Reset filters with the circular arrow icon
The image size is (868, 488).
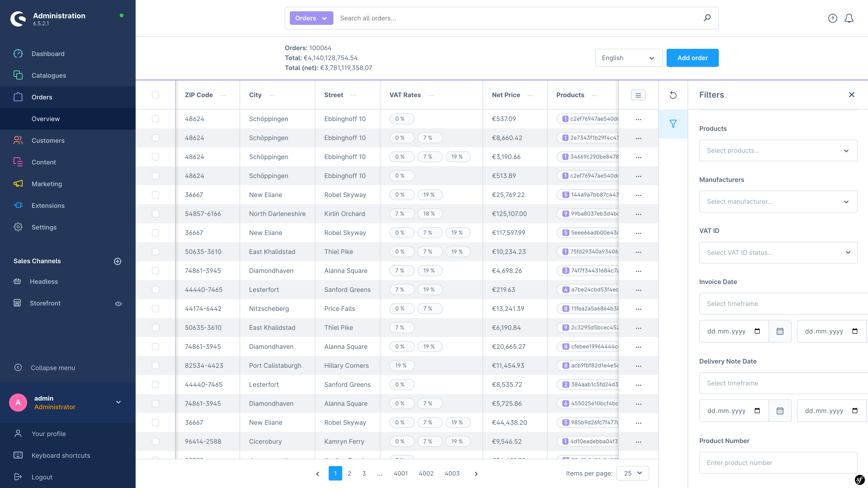673,95
